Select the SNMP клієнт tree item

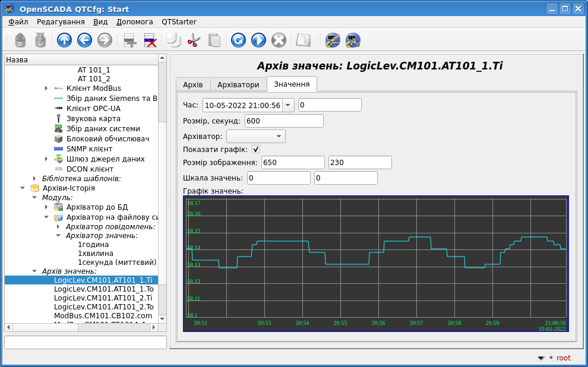click(x=89, y=149)
